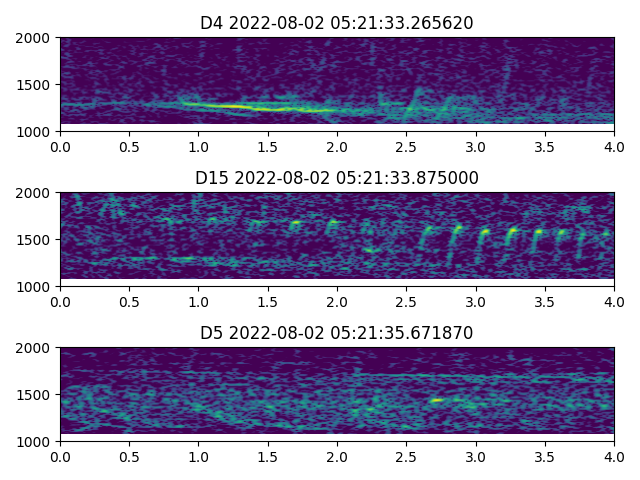The height and width of the screenshot is (480, 640).
Task: Click the 0.5 x-axis tick under D5 plot
Action: pyautogui.click(x=129, y=456)
